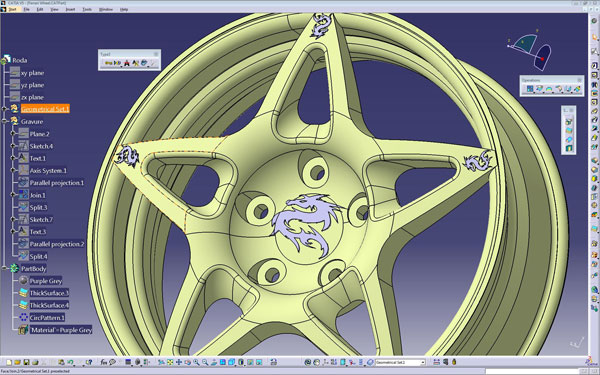600x375 pixels.
Task: Click the first icon in Type2 toolbar
Action: [x=109, y=63]
